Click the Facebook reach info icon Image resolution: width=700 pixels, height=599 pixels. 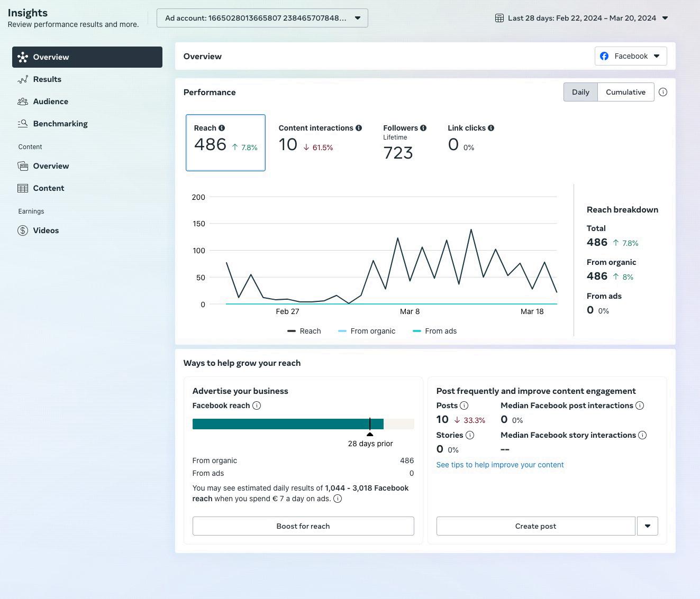click(x=257, y=406)
